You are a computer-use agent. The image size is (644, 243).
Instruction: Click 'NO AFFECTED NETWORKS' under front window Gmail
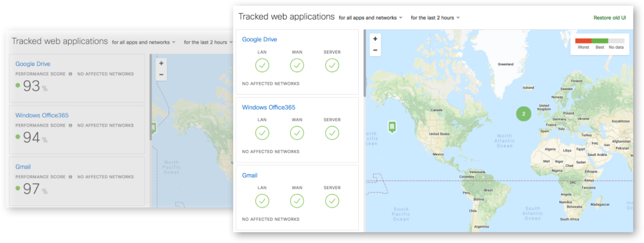click(x=271, y=219)
